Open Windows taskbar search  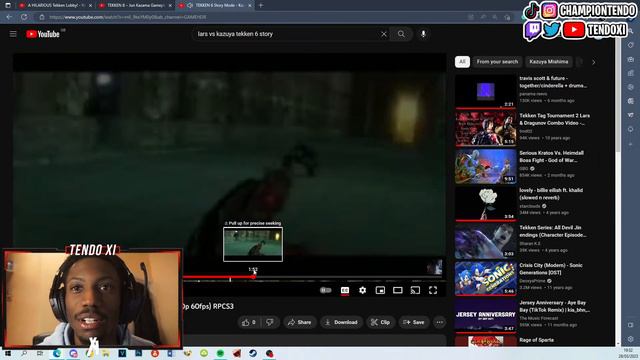point(24,353)
